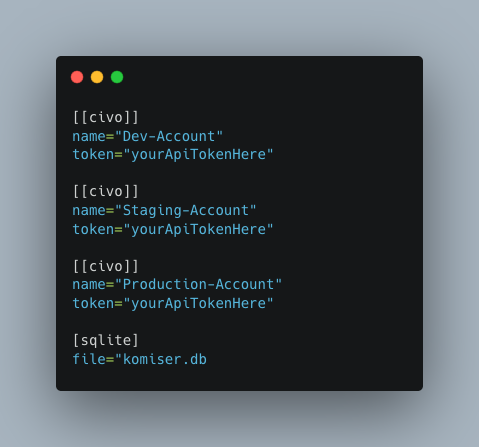Select the third [[civo]] section header
Viewport: 479px width, 447px height.
coord(106,266)
